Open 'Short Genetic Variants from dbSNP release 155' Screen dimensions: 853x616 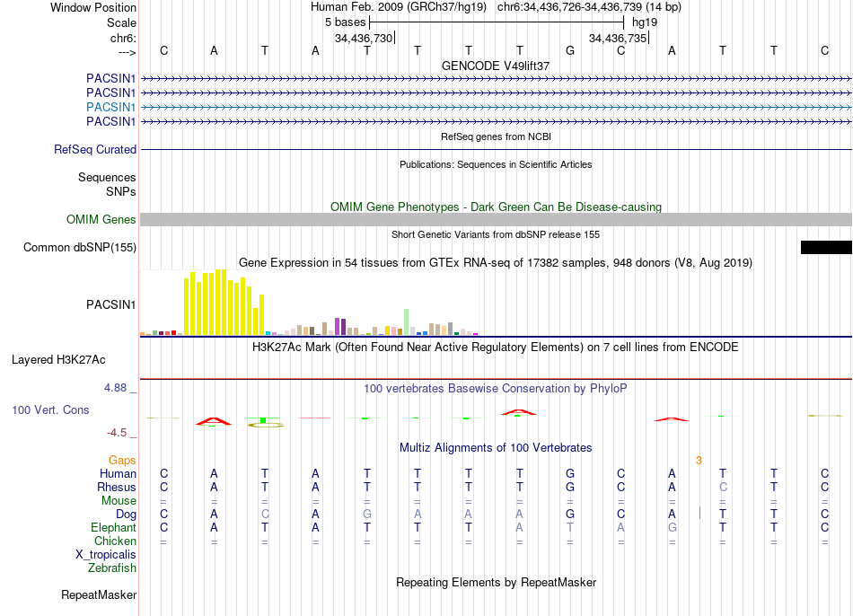[496, 234]
